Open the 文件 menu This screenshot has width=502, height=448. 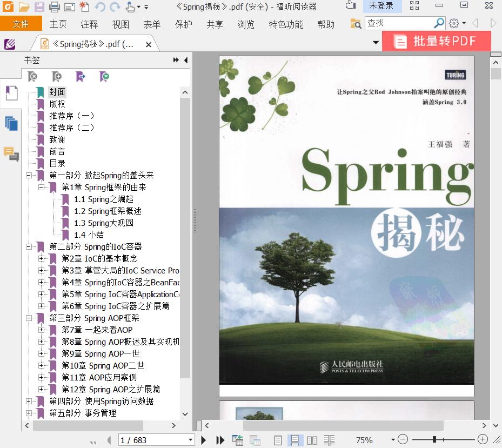tap(21, 24)
